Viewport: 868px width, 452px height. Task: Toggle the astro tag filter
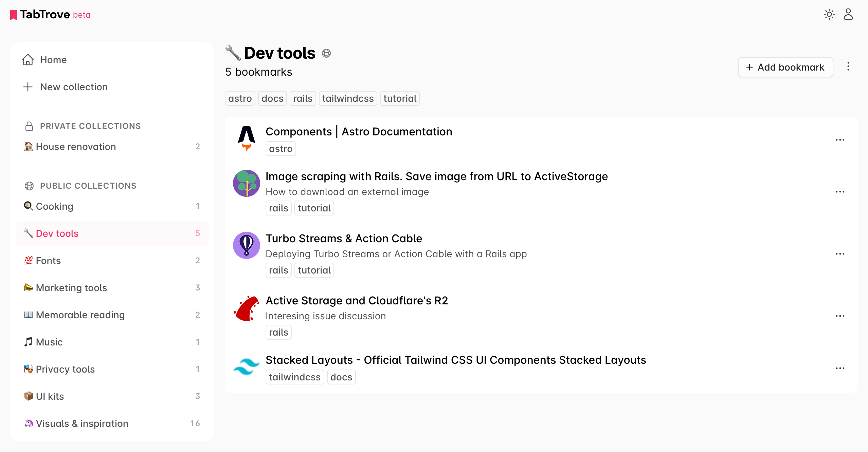[x=240, y=98]
